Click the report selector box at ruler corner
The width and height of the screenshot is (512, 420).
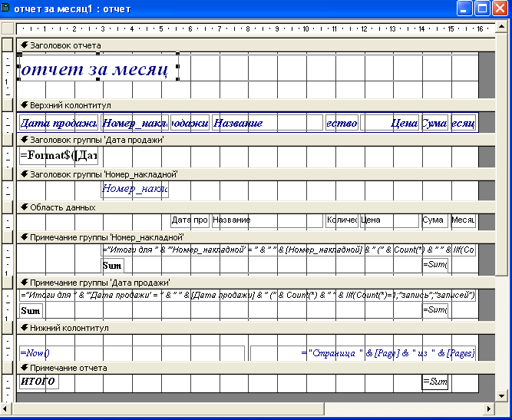pyautogui.click(x=7, y=28)
